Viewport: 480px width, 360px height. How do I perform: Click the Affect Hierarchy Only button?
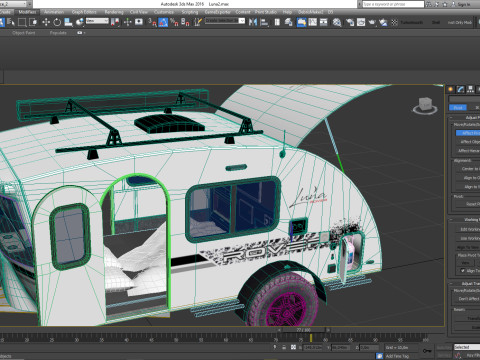pyautogui.click(x=468, y=151)
